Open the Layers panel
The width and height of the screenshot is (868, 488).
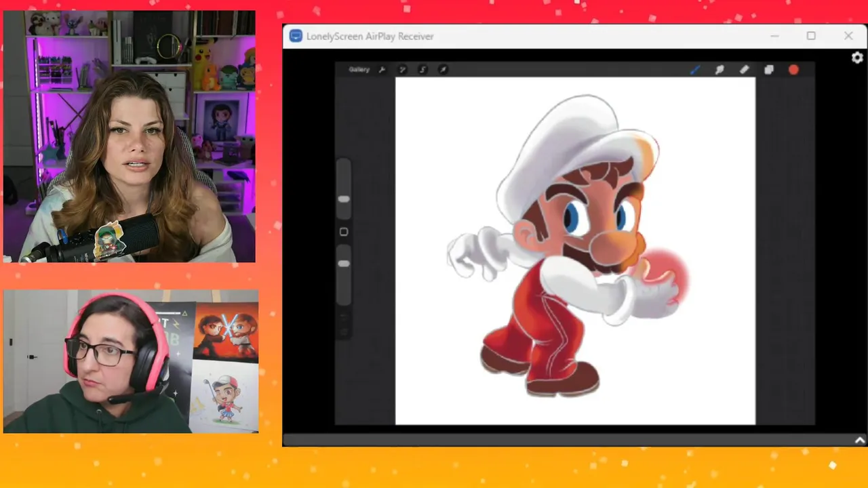point(768,69)
